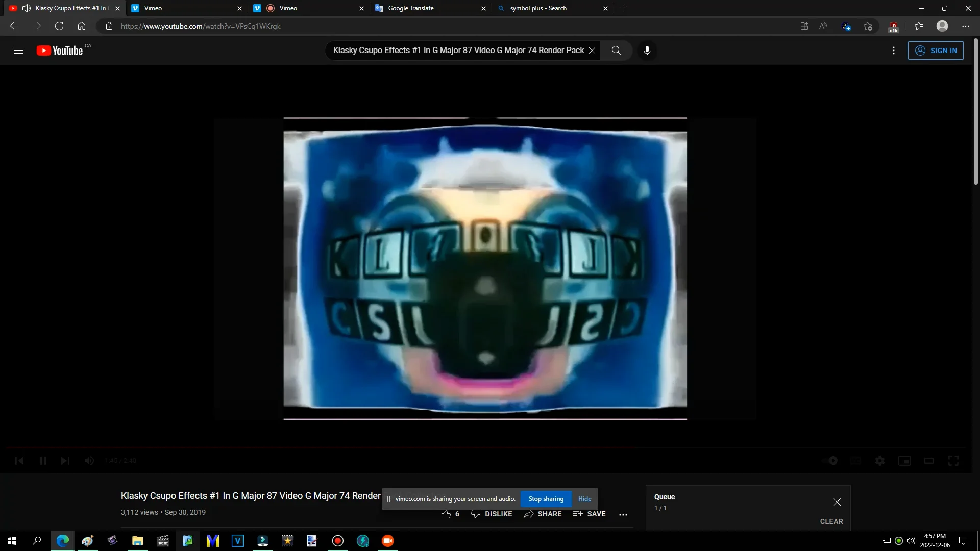Open the player settings gear

tap(879, 460)
